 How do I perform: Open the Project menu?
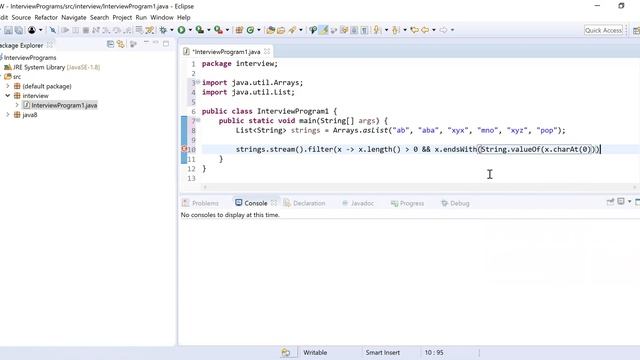(122, 18)
